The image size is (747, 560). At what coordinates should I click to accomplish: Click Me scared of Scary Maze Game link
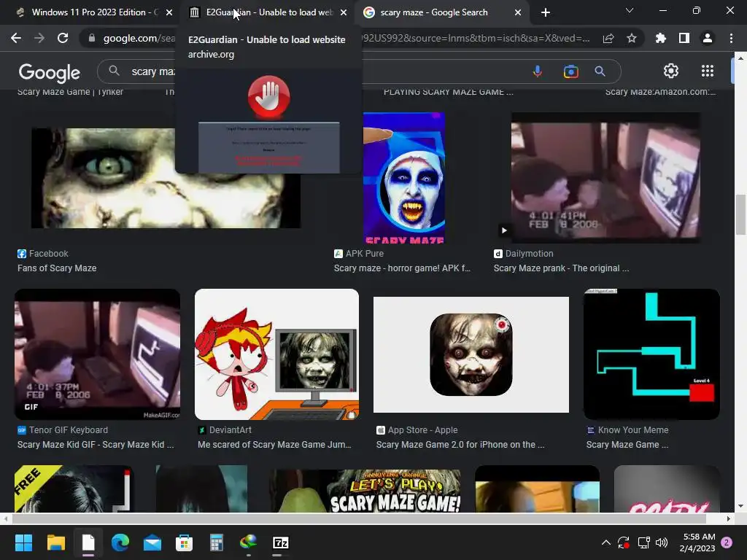[274, 444]
